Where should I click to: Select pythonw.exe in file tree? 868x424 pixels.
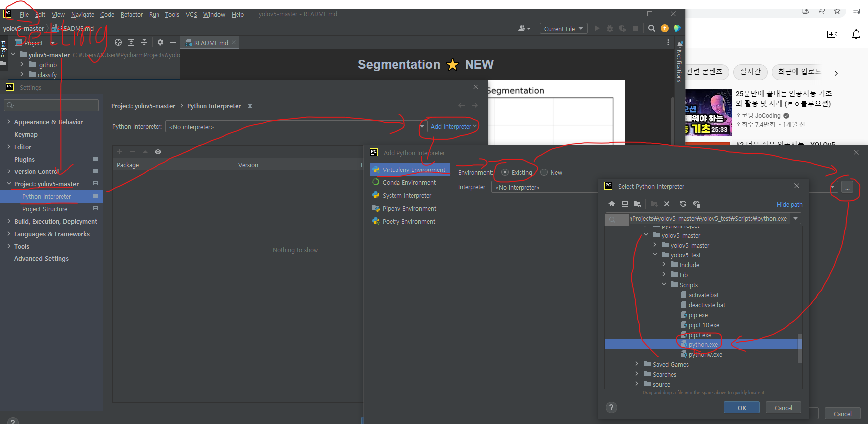click(x=705, y=354)
